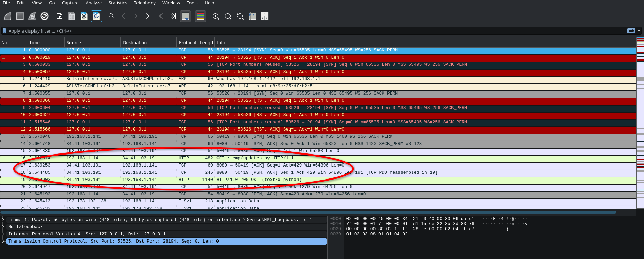Expand the Null/Loopback layer
The height and width of the screenshot is (259, 644).
tap(3, 227)
